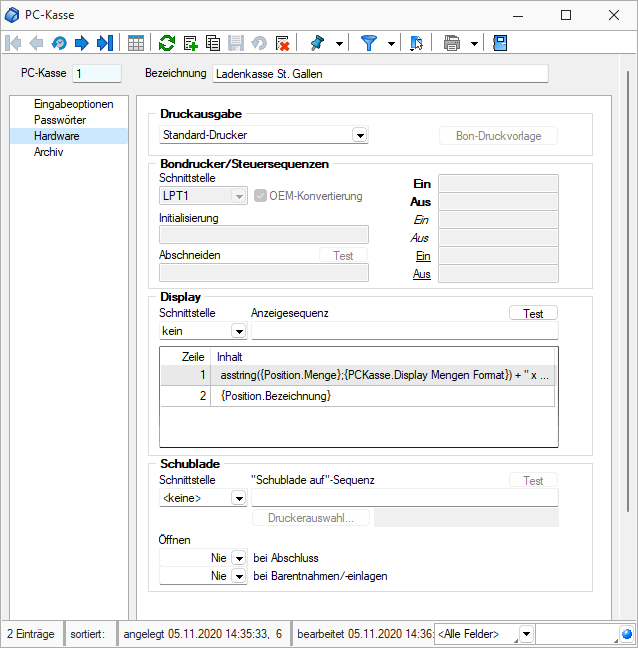The image size is (638, 648).
Task: Click the pin icon in toolbar
Action: tap(318, 43)
